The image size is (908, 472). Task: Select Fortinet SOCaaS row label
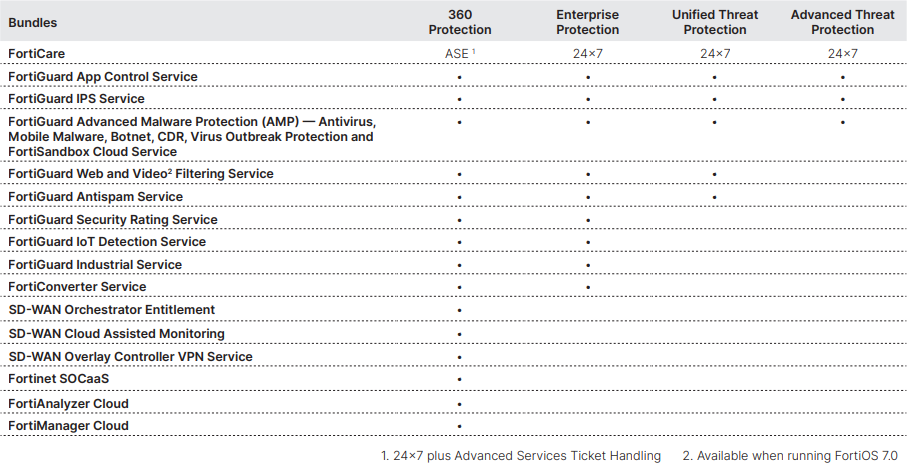(x=58, y=379)
